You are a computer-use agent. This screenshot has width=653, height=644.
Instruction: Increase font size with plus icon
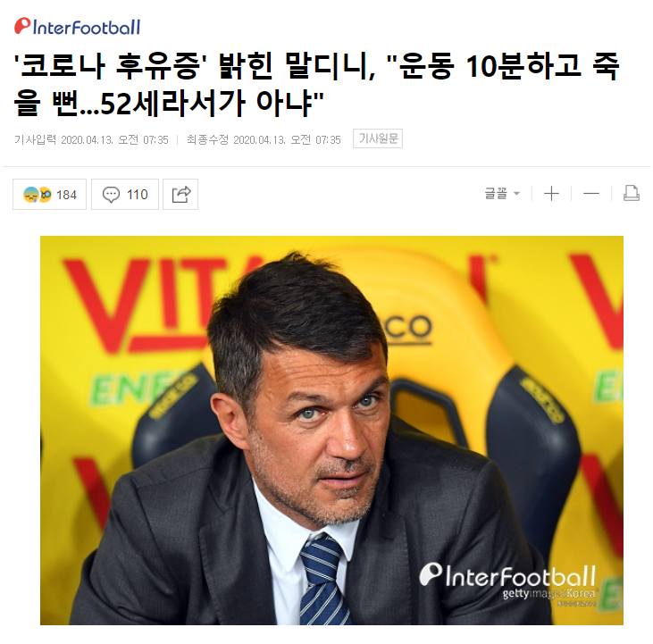(x=551, y=194)
